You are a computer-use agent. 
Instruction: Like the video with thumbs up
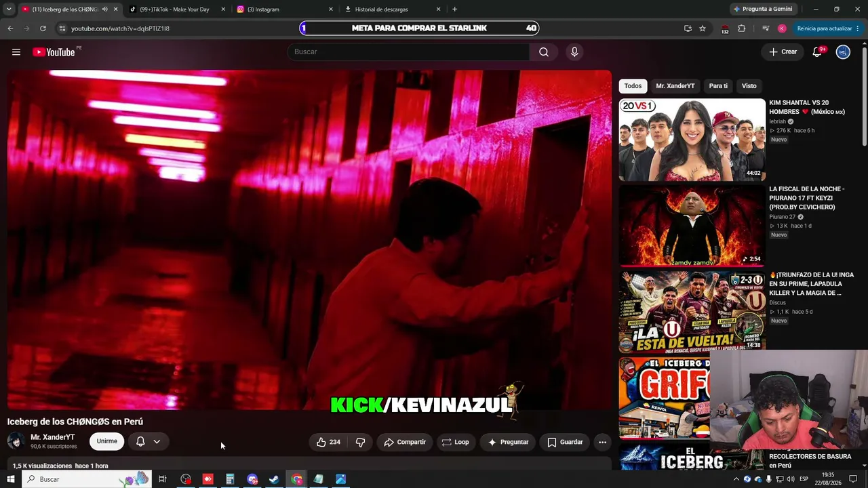point(328,442)
